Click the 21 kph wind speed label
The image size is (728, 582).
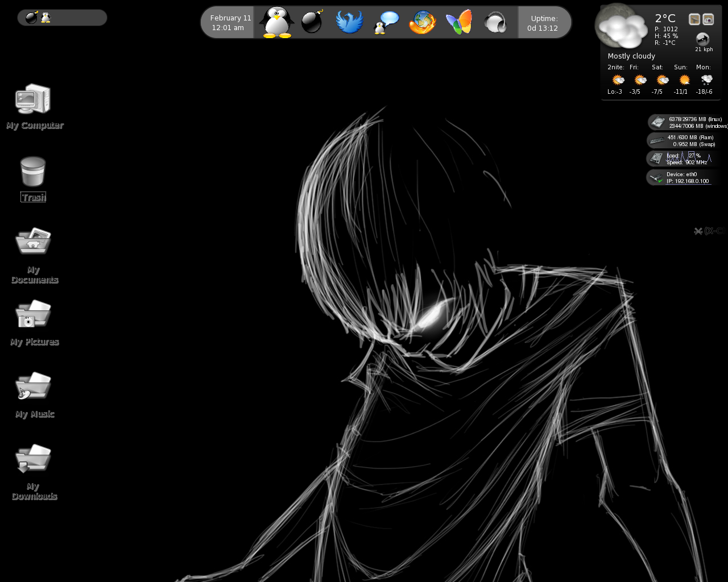click(x=704, y=49)
